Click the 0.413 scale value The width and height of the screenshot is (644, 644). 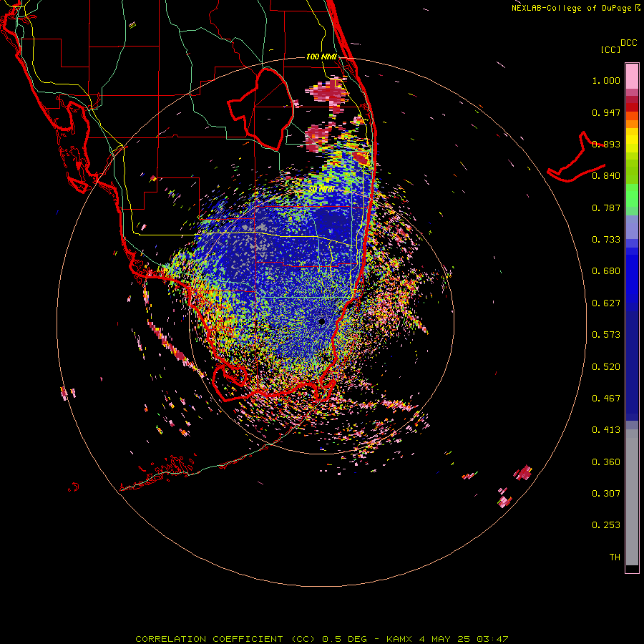click(x=606, y=430)
